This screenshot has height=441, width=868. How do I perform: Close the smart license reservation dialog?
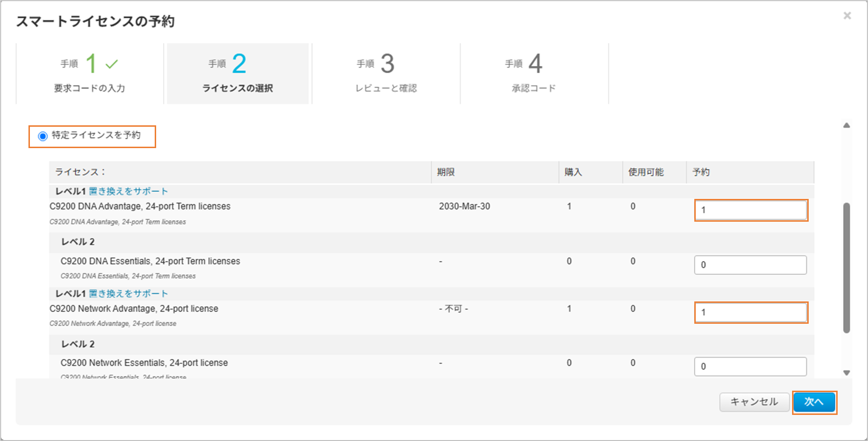[x=847, y=16]
